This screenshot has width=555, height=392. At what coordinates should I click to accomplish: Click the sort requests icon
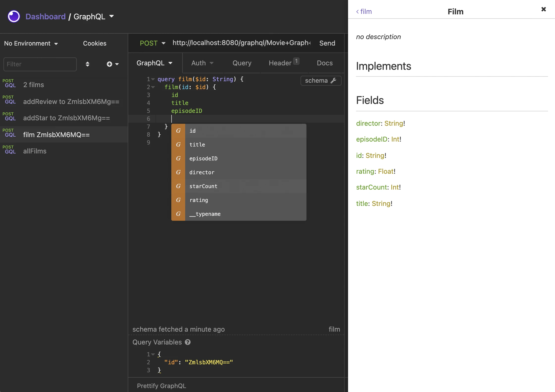point(87,64)
